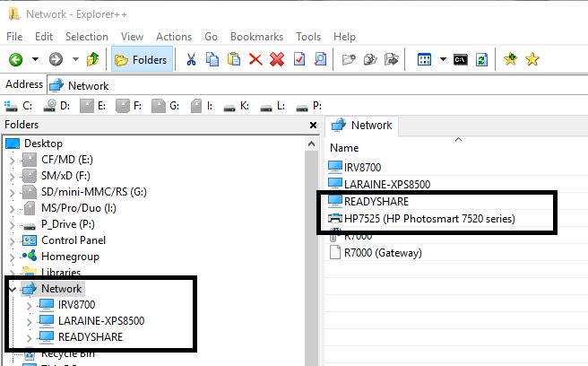588x366 pixels.
Task: Open the Back history dropdown arrow
Action: [35, 59]
